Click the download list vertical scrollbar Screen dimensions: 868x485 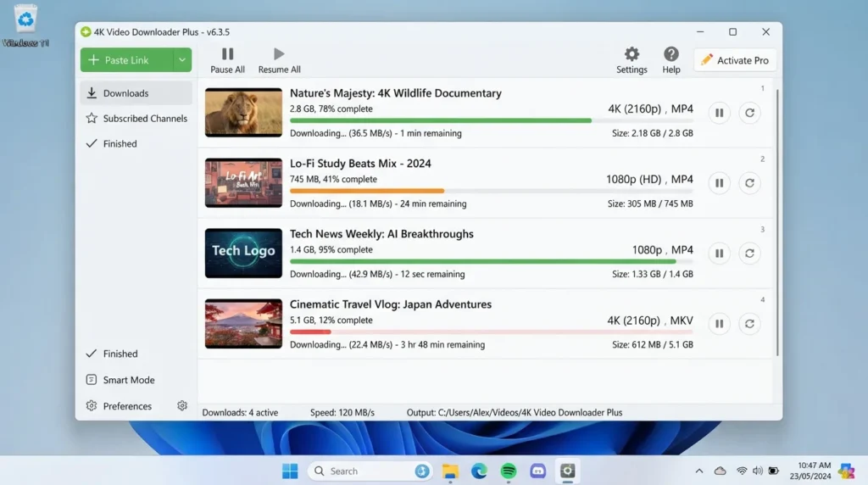(777, 221)
